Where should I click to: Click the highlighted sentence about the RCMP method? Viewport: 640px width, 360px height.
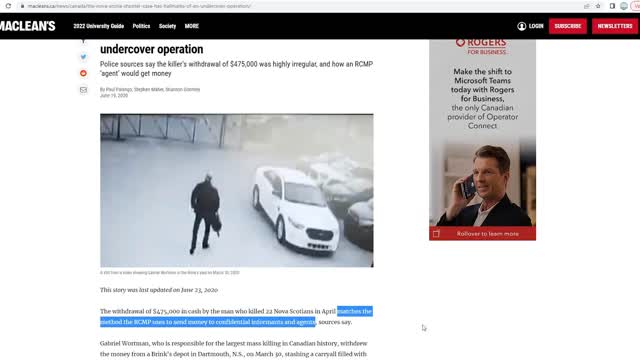click(236, 317)
